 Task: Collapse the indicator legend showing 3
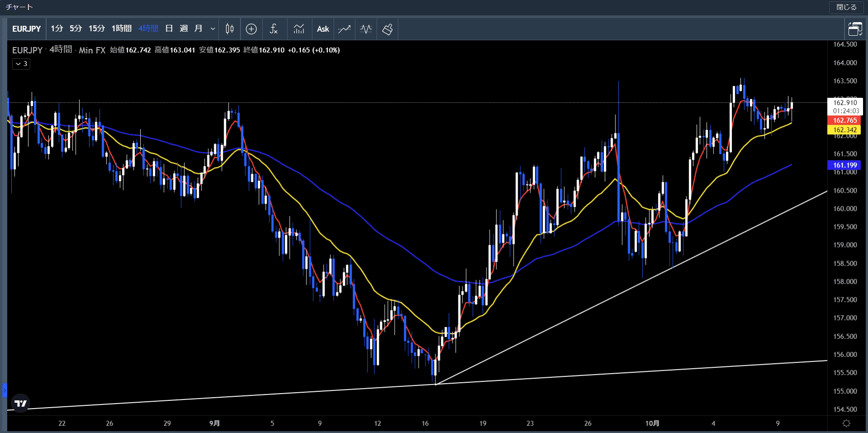coord(21,64)
